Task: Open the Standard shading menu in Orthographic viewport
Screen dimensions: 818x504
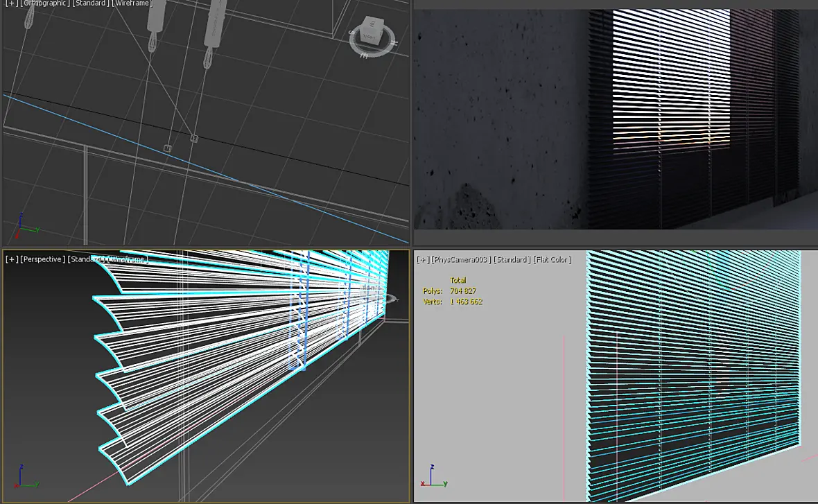Action: (x=91, y=3)
